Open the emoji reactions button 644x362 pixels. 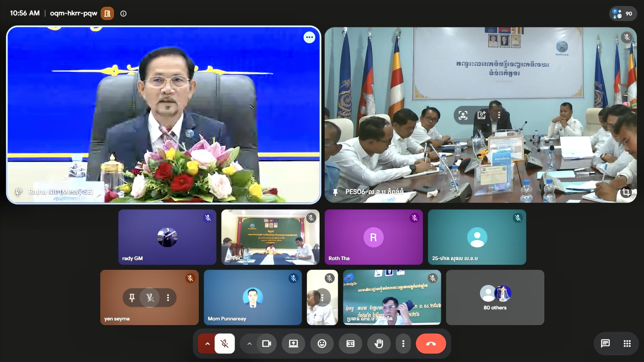[x=322, y=343]
